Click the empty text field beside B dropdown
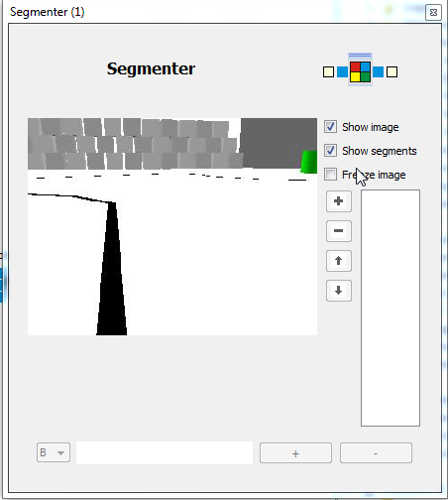Screen dimensions: 448x500 click(x=165, y=452)
